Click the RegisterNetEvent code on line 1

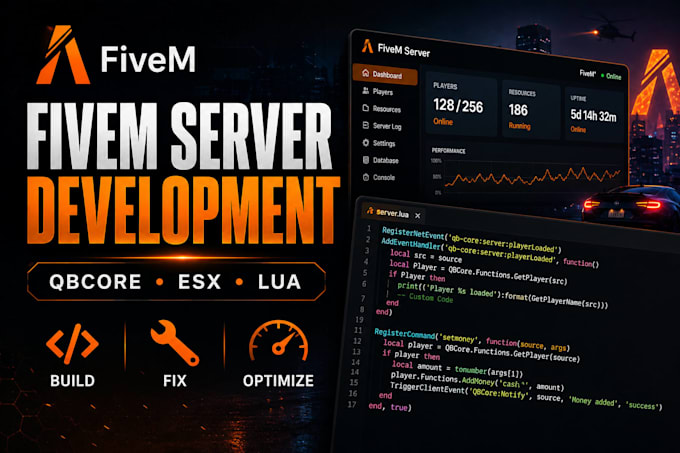tap(471, 240)
